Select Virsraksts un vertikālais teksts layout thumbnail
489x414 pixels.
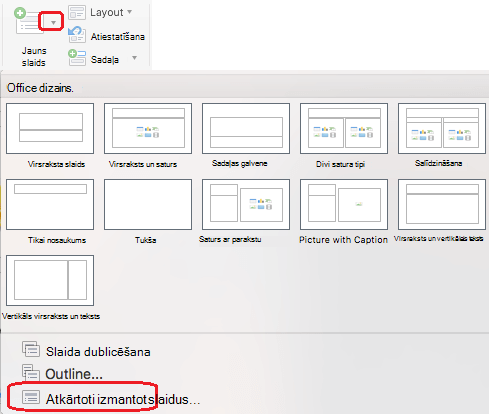[442, 204]
